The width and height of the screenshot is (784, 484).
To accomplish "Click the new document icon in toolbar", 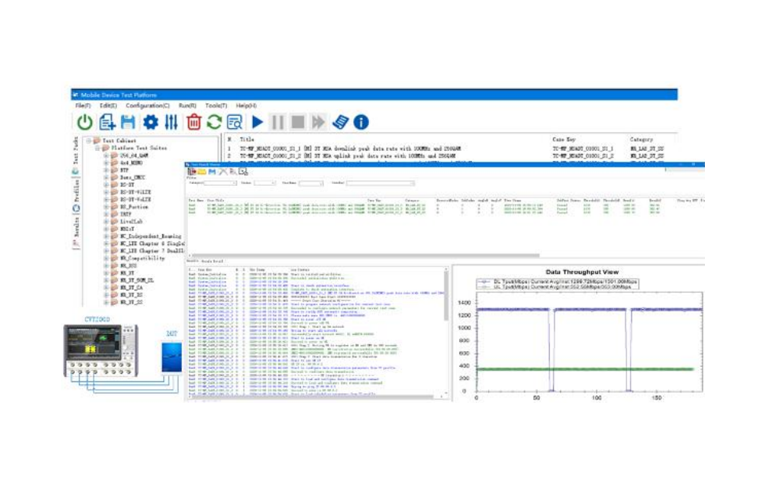I will click(x=107, y=122).
